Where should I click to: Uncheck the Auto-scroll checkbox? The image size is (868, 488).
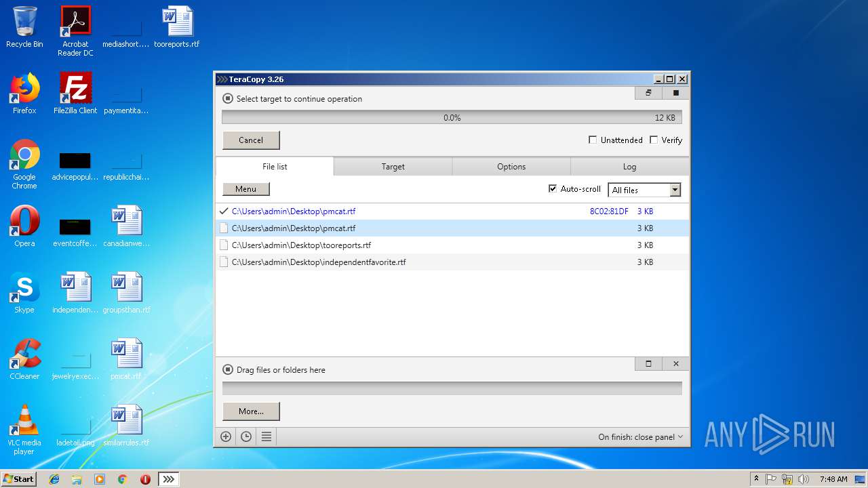[553, 189]
